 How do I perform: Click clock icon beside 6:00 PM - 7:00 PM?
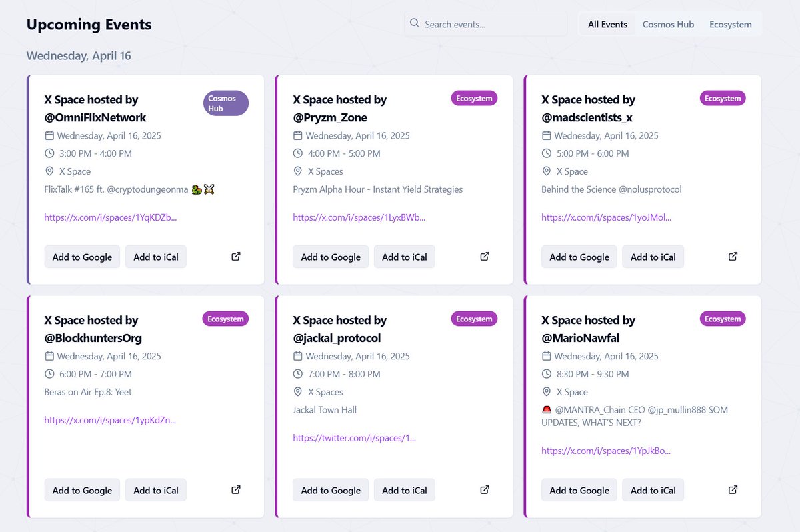click(49, 374)
